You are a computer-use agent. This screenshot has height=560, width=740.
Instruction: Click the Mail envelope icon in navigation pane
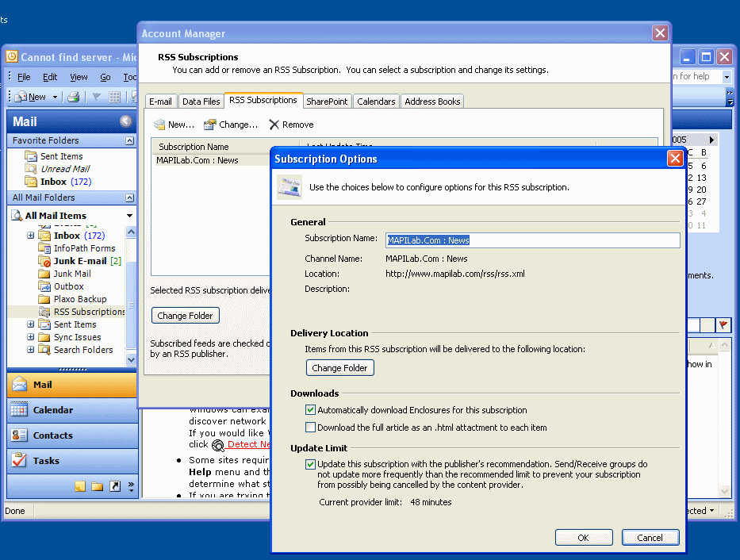coord(19,385)
